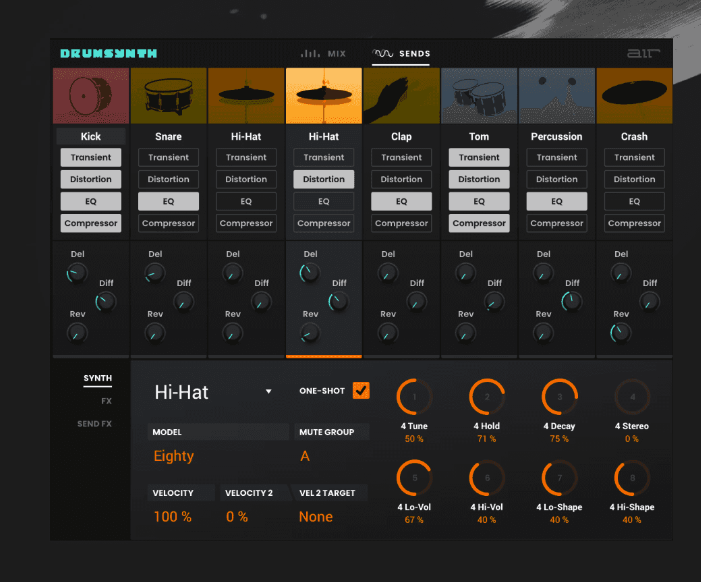
Task: Select the Snare drum pad image
Action: (169, 96)
